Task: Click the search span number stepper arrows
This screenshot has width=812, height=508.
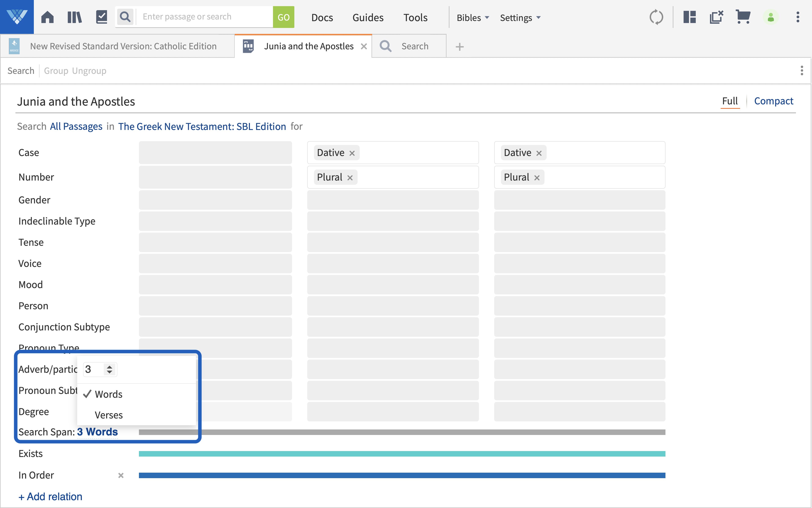Action: (x=109, y=369)
